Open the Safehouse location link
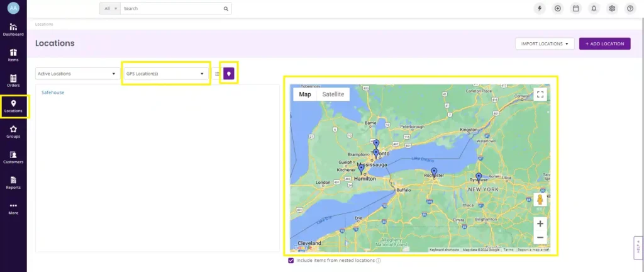This screenshot has width=644, height=272. pyautogui.click(x=53, y=93)
